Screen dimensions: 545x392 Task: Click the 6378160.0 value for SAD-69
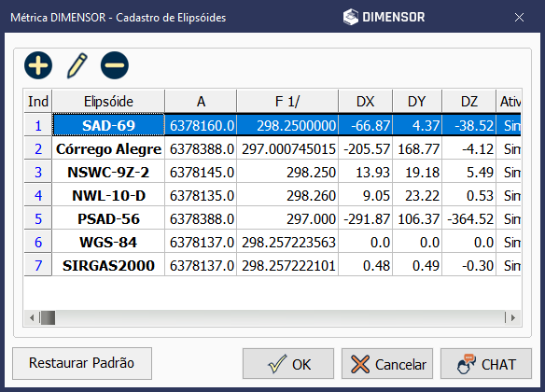point(201,125)
